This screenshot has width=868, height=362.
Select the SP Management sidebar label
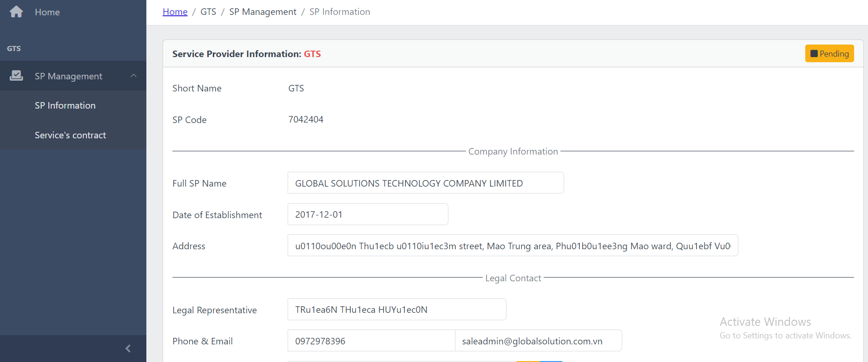pyautogui.click(x=68, y=76)
